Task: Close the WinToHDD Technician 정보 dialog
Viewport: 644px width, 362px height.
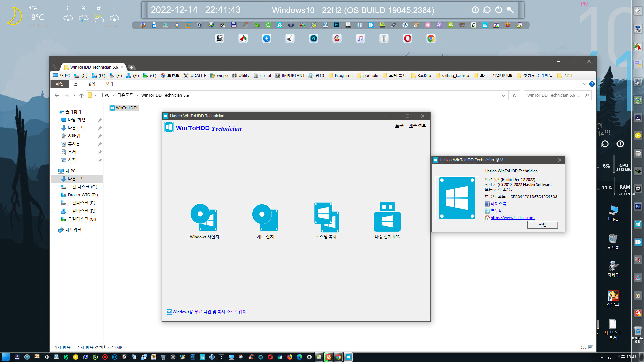Action: coord(559,160)
